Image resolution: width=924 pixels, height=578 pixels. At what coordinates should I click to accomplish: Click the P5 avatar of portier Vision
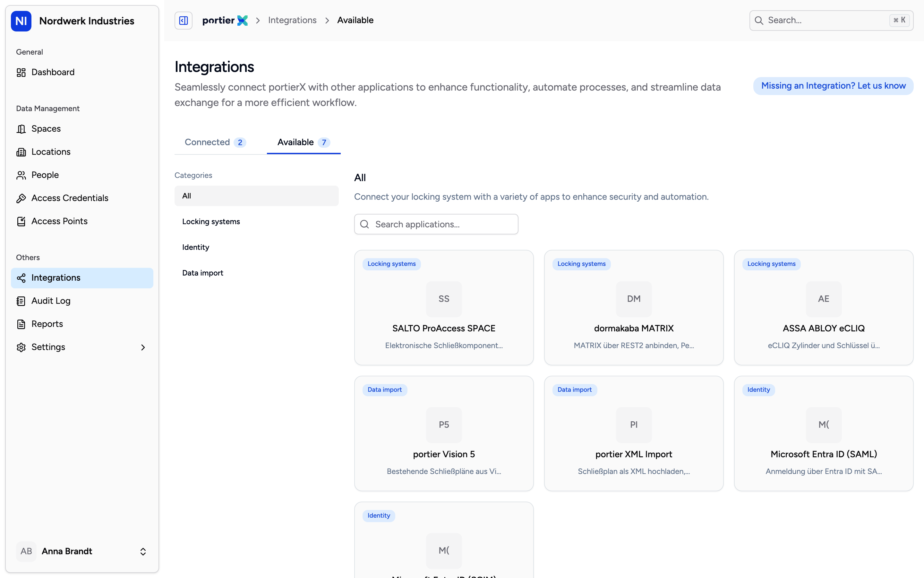point(444,425)
